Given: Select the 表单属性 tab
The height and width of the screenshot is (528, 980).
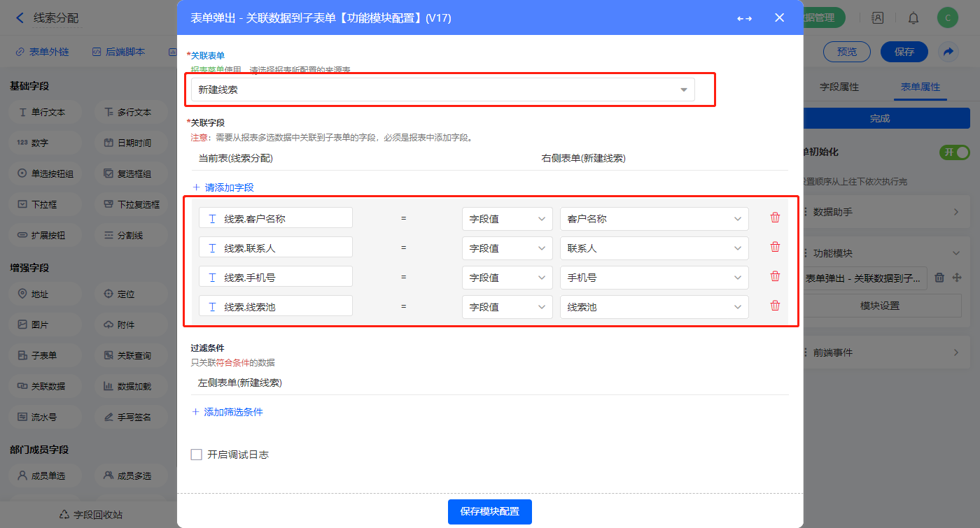Looking at the screenshot, I should [920, 87].
